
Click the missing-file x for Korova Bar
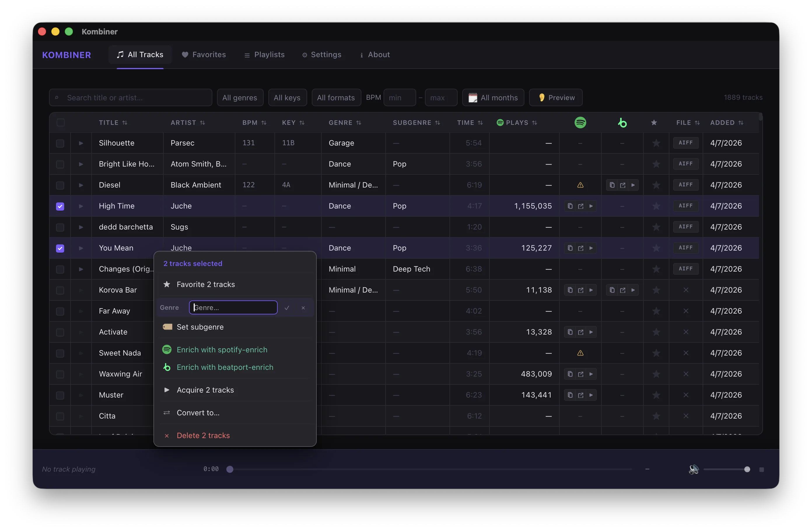[x=686, y=290]
